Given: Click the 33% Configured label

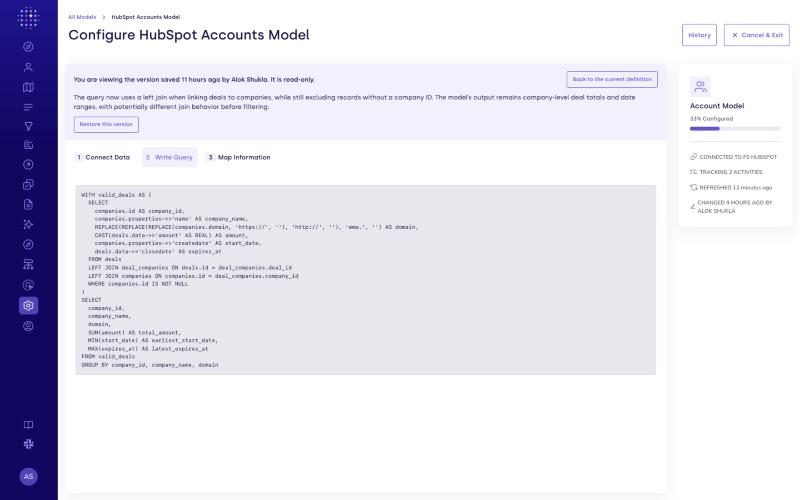Looking at the screenshot, I should coord(711,119).
